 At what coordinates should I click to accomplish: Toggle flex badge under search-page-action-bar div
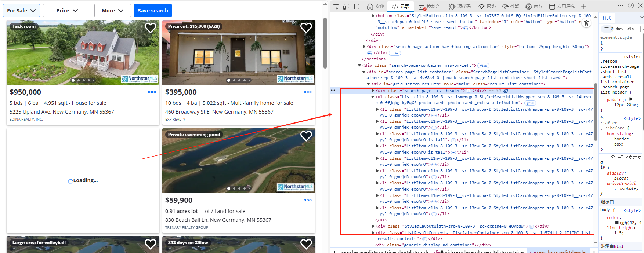(x=395, y=53)
